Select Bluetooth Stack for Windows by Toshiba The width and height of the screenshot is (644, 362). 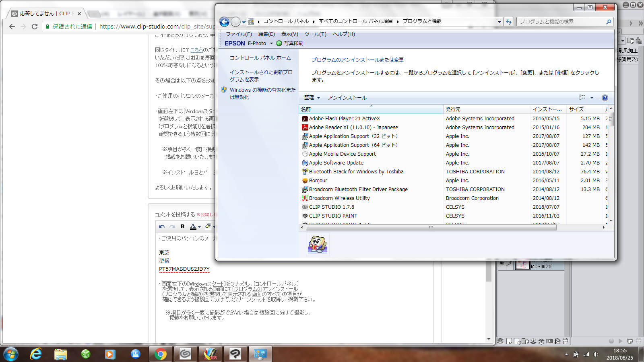tap(453, 172)
